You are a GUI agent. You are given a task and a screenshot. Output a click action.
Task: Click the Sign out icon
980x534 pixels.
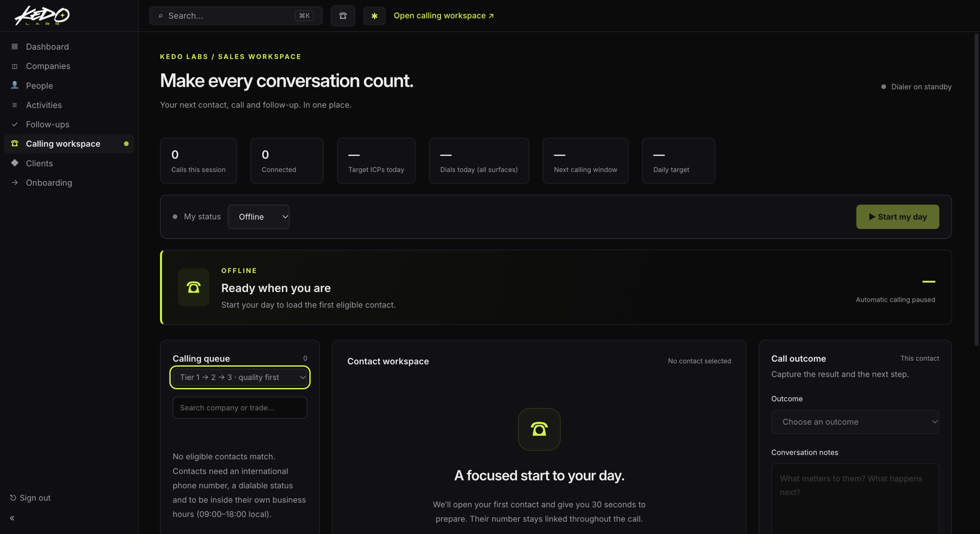pos(13,498)
